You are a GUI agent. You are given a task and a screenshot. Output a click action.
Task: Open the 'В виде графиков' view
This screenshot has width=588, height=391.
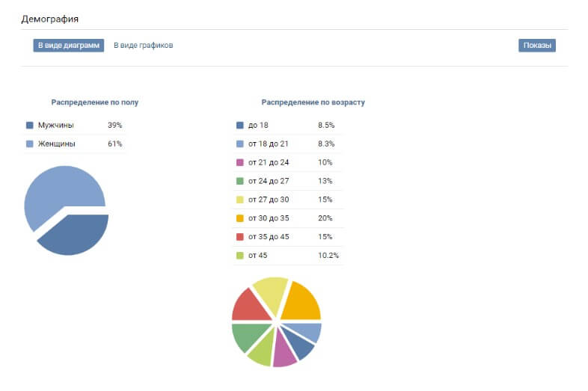[x=143, y=46]
